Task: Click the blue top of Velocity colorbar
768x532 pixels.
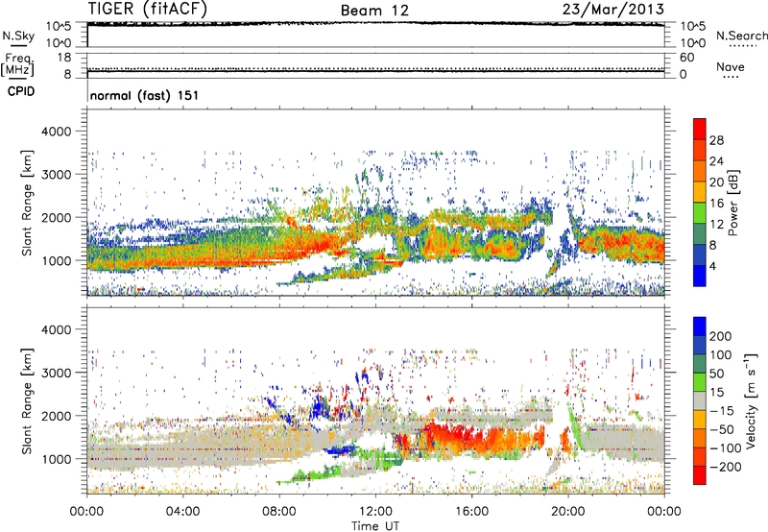Action: 700,326
